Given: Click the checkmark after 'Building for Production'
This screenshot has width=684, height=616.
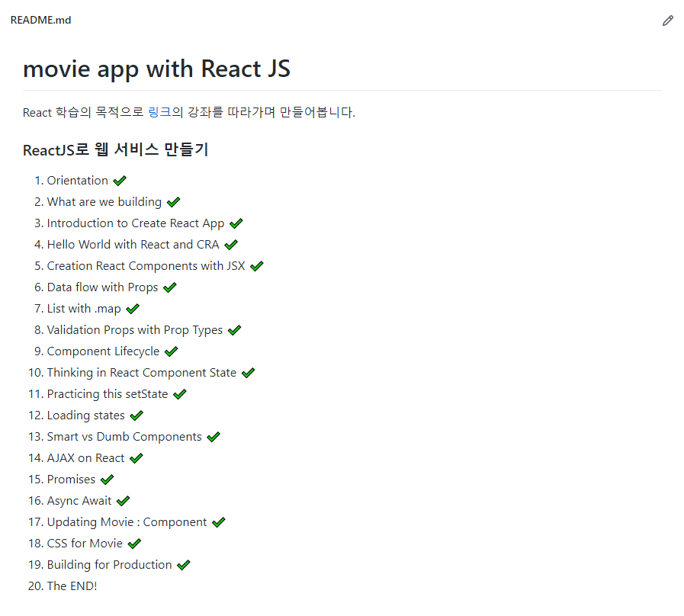Looking at the screenshot, I should tap(184, 565).
